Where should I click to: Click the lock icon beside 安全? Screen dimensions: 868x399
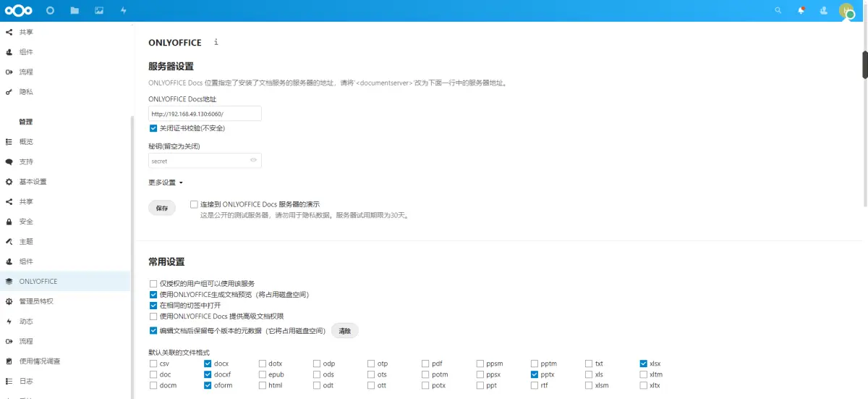(9, 221)
